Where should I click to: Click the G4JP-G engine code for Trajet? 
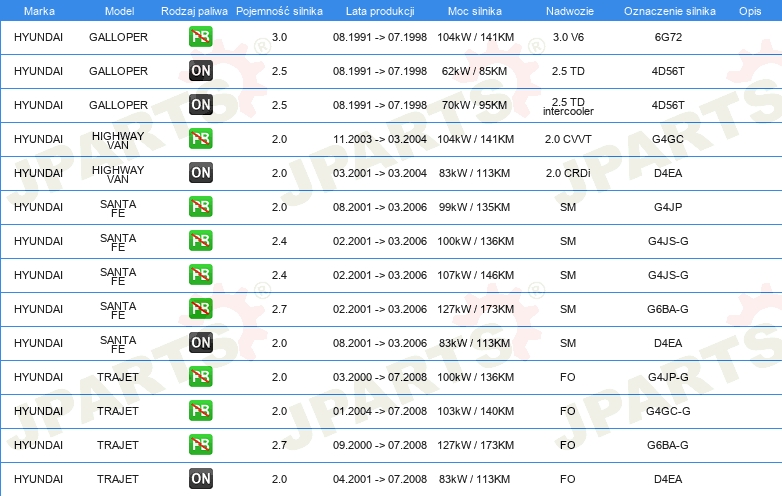[x=668, y=377]
